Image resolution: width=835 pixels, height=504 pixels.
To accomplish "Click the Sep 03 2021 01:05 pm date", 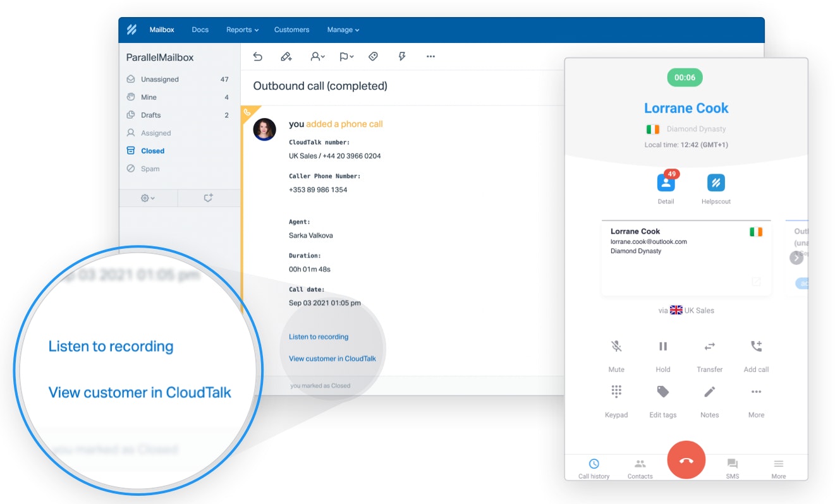I will (x=325, y=303).
